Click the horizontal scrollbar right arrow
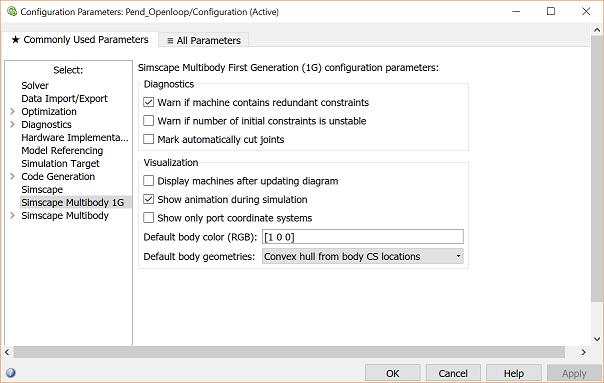Screen dimensions: 604x383 click(584, 352)
